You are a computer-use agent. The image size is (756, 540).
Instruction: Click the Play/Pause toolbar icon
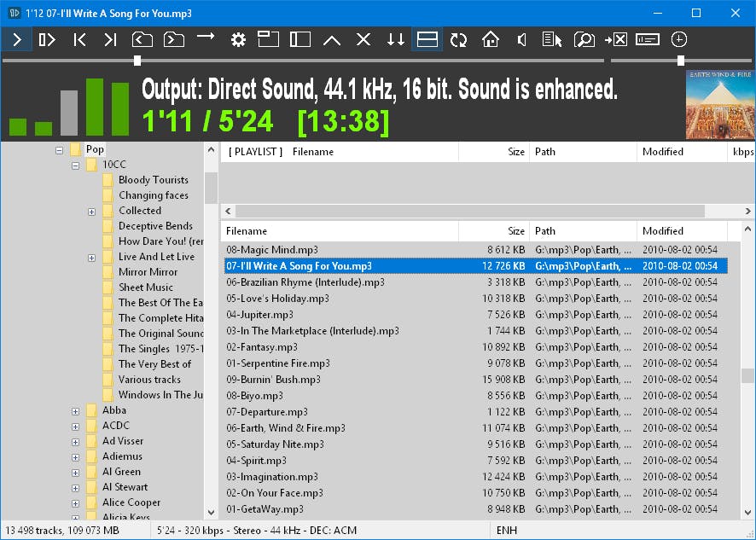point(48,39)
